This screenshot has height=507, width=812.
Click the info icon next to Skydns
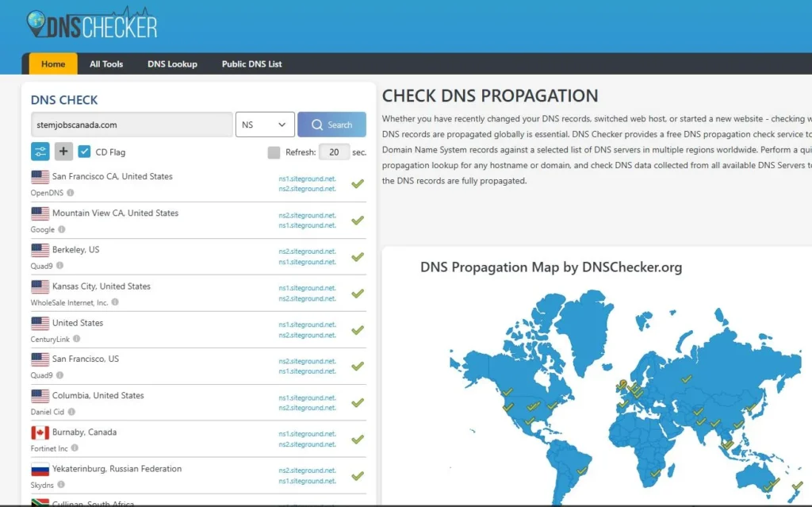61,485
